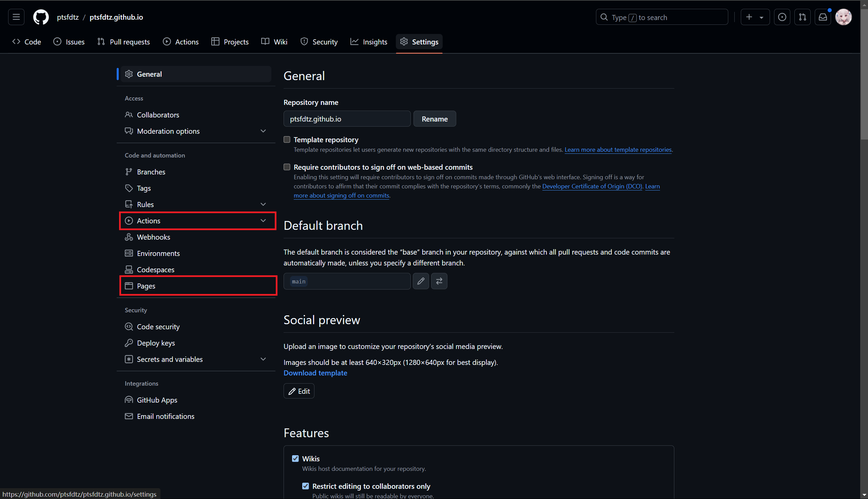The image size is (868, 499).
Task: Open Environments settings
Action: point(196,253)
